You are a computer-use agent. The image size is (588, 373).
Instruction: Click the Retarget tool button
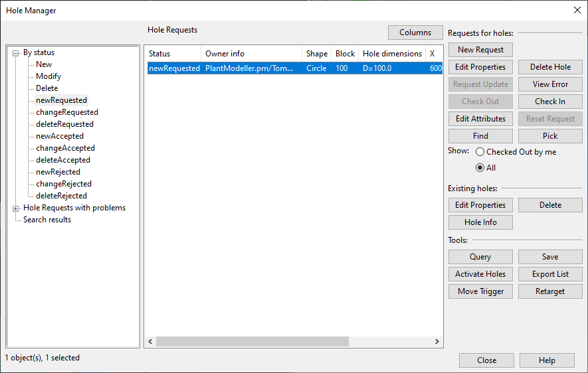click(550, 291)
